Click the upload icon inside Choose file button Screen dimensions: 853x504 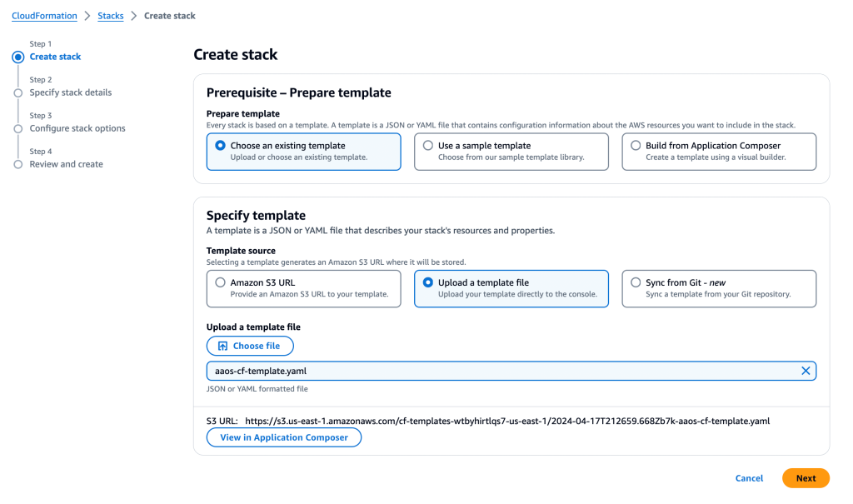[x=222, y=346]
